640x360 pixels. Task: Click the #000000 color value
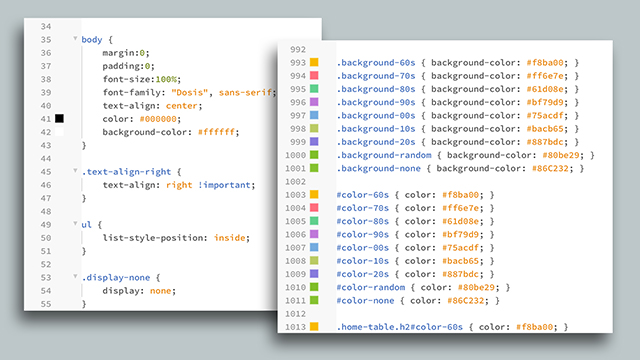[158, 119]
